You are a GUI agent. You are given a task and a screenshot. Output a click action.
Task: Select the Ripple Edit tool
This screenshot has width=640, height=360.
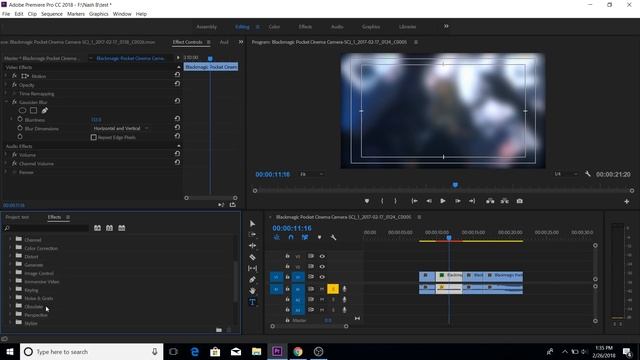(x=252, y=246)
